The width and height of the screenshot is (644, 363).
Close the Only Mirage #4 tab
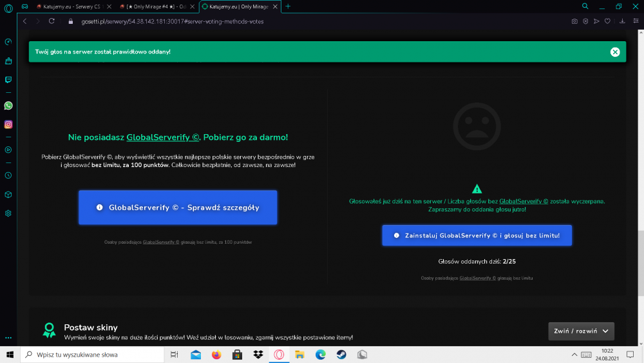[192, 6]
